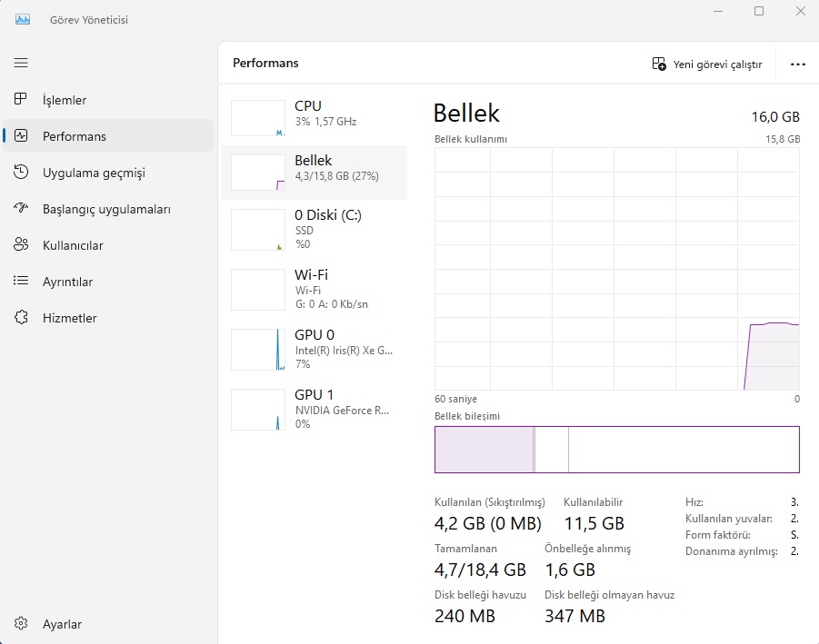The image size is (819, 644).
Task: Click the CPU resource label
Action: point(307,106)
